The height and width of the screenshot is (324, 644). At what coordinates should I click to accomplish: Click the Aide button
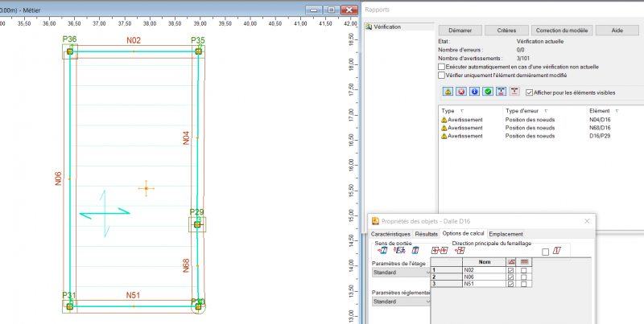[617, 31]
